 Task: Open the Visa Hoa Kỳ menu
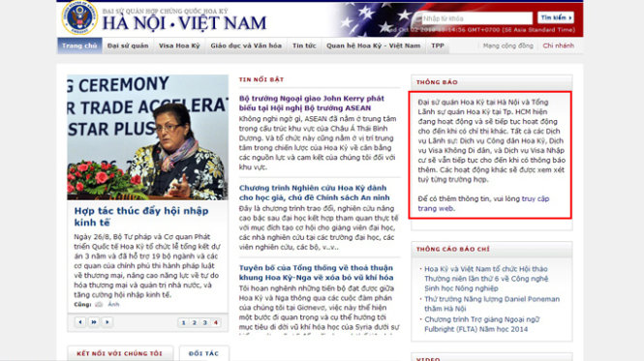[x=179, y=45]
